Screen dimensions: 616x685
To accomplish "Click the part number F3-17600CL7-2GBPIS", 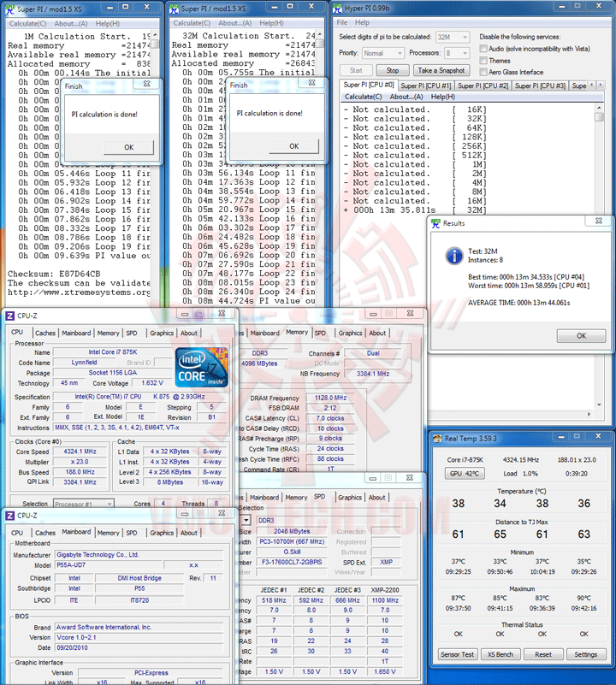I will coord(292,562).
